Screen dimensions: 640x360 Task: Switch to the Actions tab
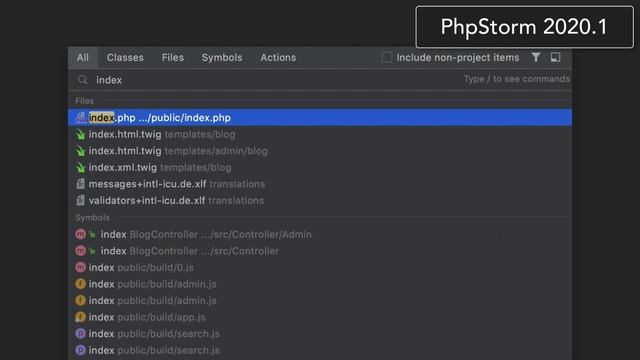(x=278, y=58)
